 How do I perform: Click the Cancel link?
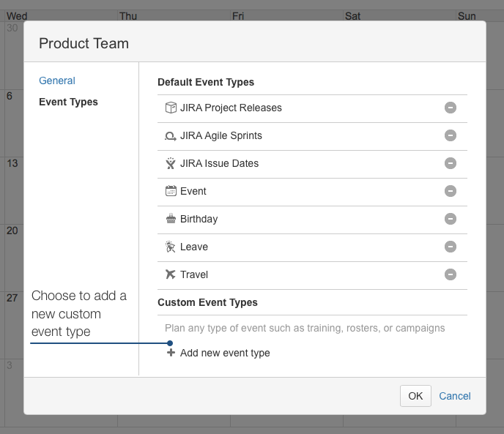(455, 396)
